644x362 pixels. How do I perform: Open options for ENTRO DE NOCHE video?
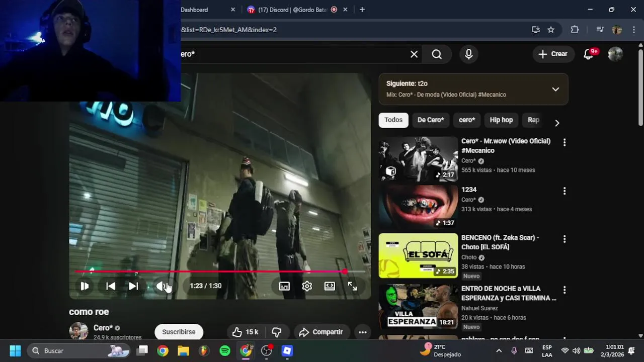click(x=565, y=290)
